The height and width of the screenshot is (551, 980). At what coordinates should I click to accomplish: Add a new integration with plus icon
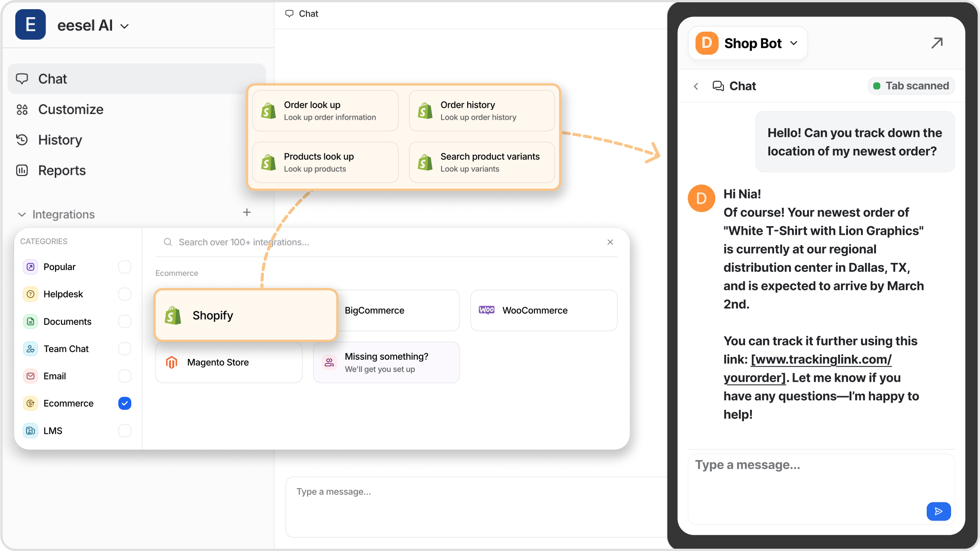pos(247,212)
